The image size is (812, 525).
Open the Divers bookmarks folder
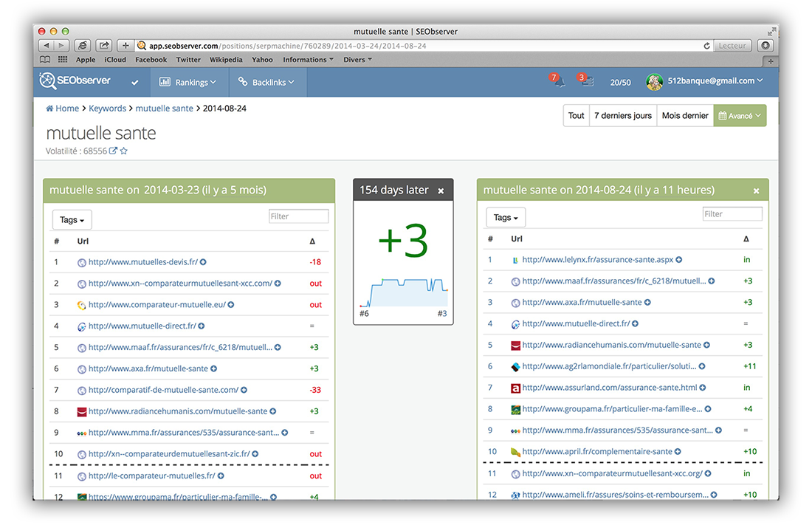point(358,60)
